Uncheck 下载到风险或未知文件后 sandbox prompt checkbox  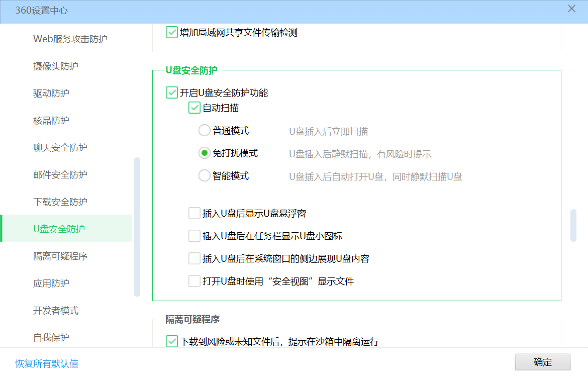click(172, 341)
